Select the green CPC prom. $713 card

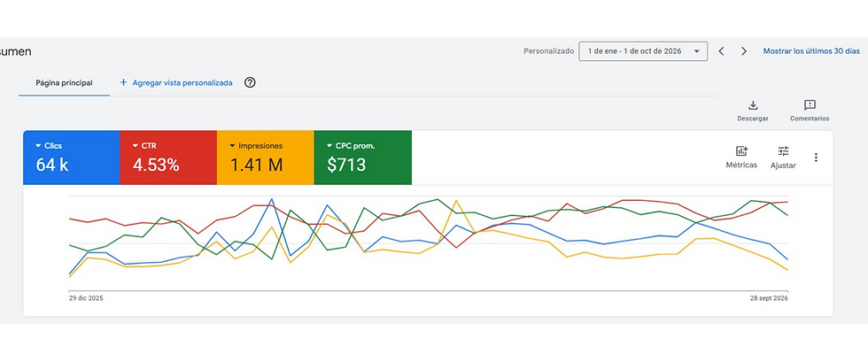pos(362,158)
